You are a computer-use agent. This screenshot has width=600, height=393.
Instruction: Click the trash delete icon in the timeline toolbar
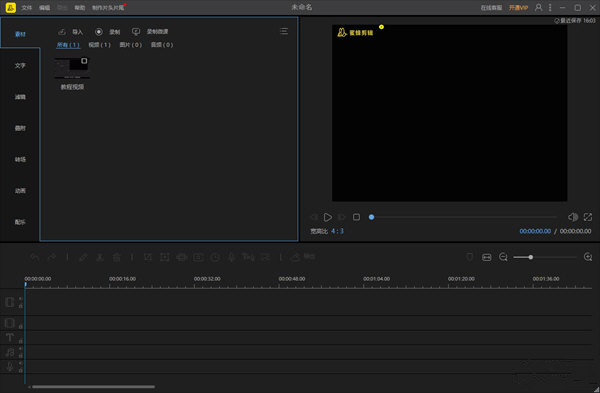[116, 257]
